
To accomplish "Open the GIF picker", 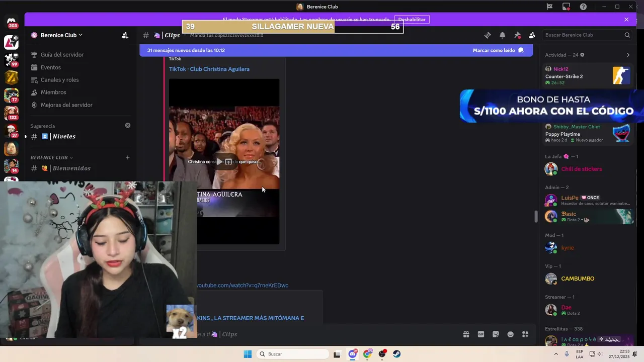I will coord(481,334).
